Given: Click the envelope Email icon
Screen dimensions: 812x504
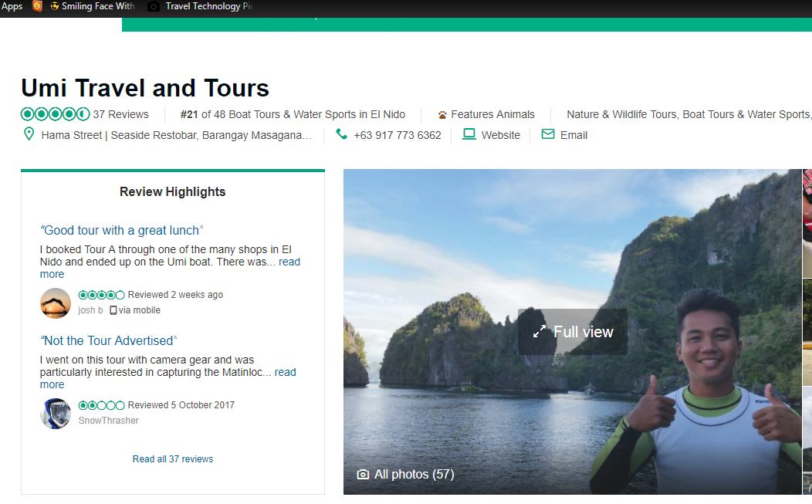Looking at the screenshot, I should [548, 134].
